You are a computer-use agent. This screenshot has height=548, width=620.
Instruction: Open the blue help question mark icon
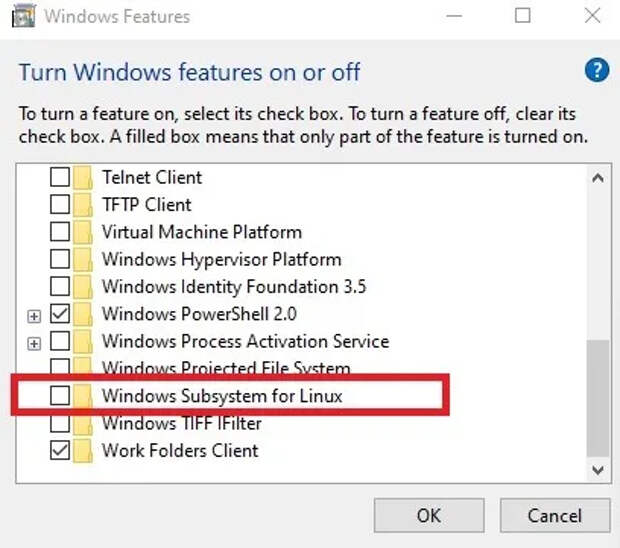point(597,70)
